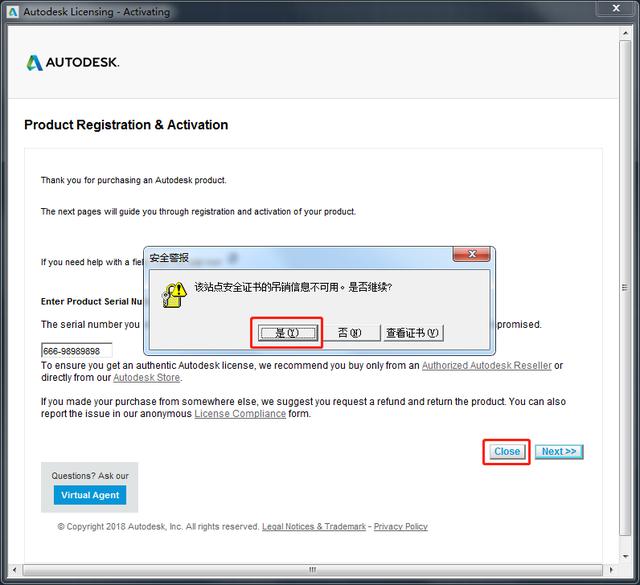Open the Legal Notices & Trademark link
The image size is (640, 585).
[x=313, y=526]
